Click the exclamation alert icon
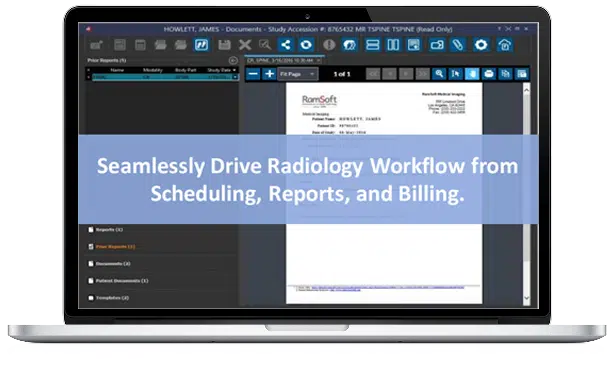 [329, 45]
